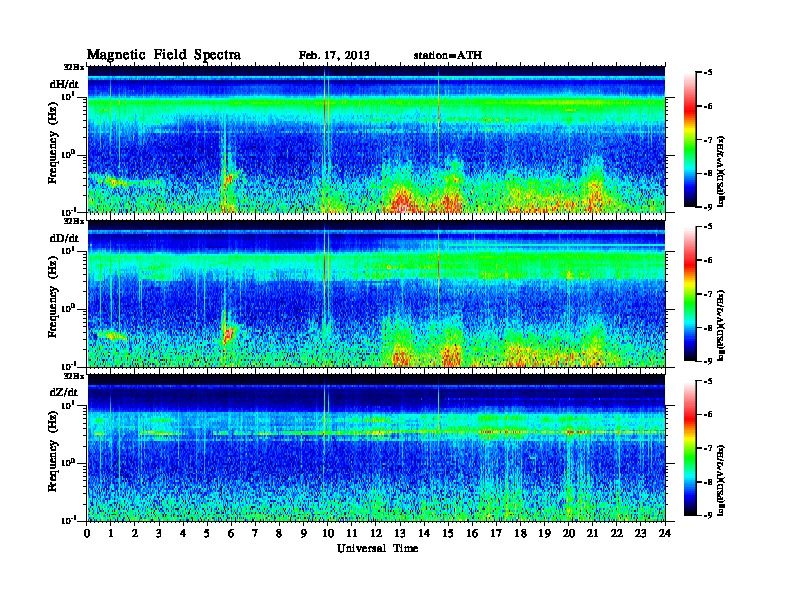The height and width of the screenshot is (612, 792).
Task: Click the dH/dt panel color scale bar
Action: [690, 140]
